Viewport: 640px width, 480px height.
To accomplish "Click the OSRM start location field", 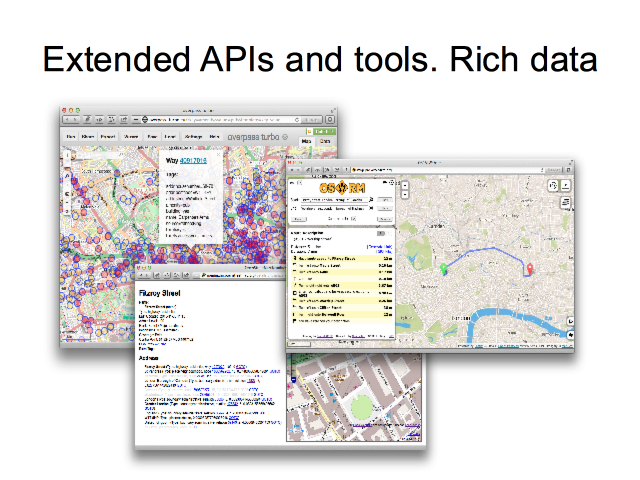I will 334,200.
